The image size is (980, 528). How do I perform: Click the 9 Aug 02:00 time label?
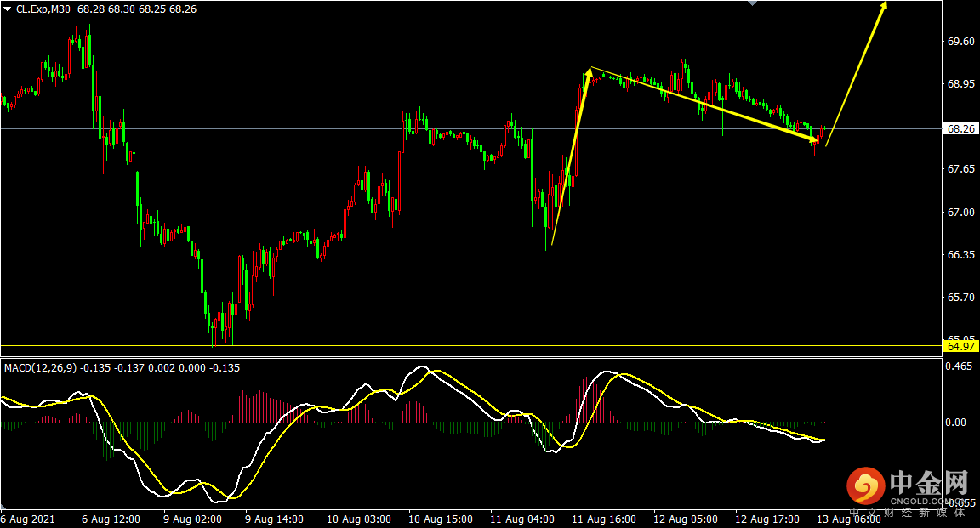coord(192,519)
